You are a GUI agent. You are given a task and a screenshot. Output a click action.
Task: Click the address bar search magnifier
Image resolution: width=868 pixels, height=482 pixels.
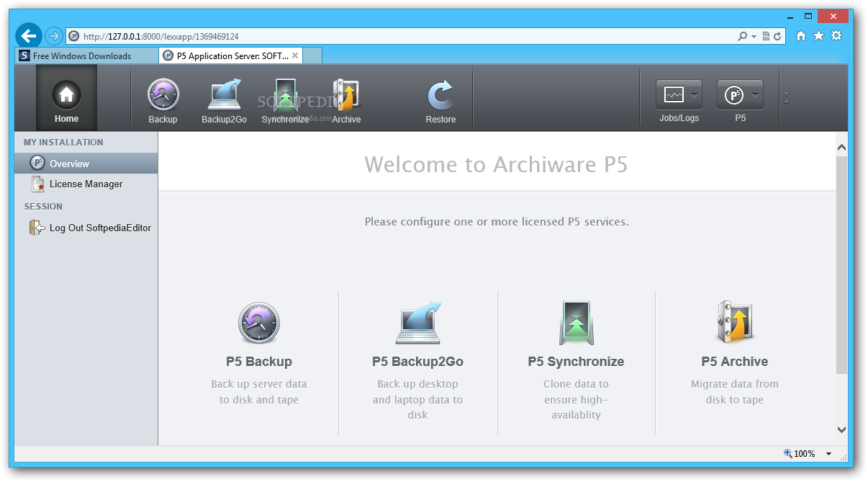pos(742,36)
